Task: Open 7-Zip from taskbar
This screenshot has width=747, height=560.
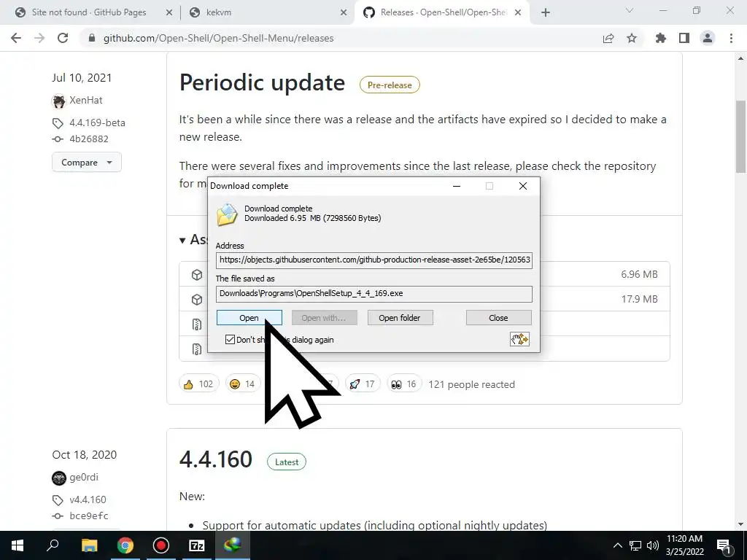Action: tap(197, 545)
